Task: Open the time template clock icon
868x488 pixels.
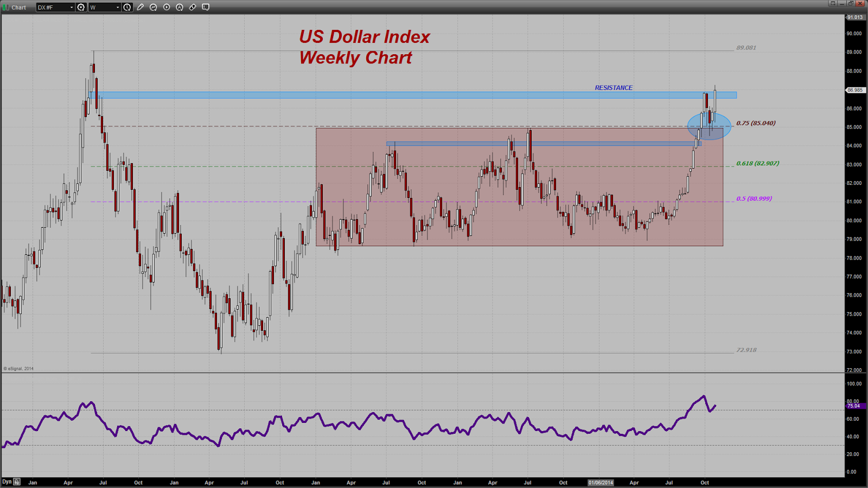Action: pyautogui.click(x=127, y=7)
